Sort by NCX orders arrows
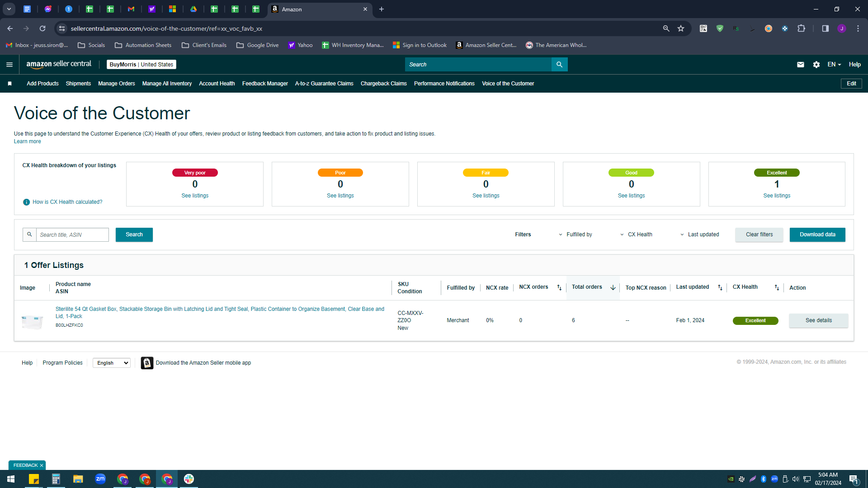The height and width of the screenshot is (488, 868). point(559,287)
